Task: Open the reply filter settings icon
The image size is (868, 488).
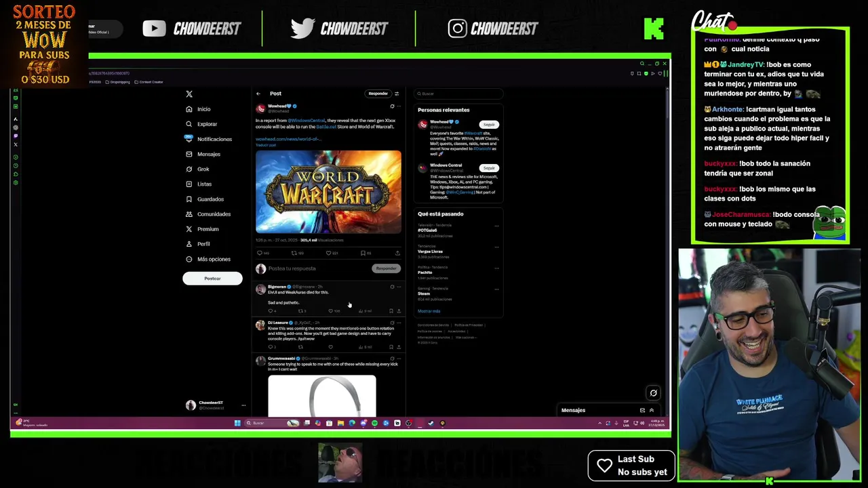Action: pos(397,94)
